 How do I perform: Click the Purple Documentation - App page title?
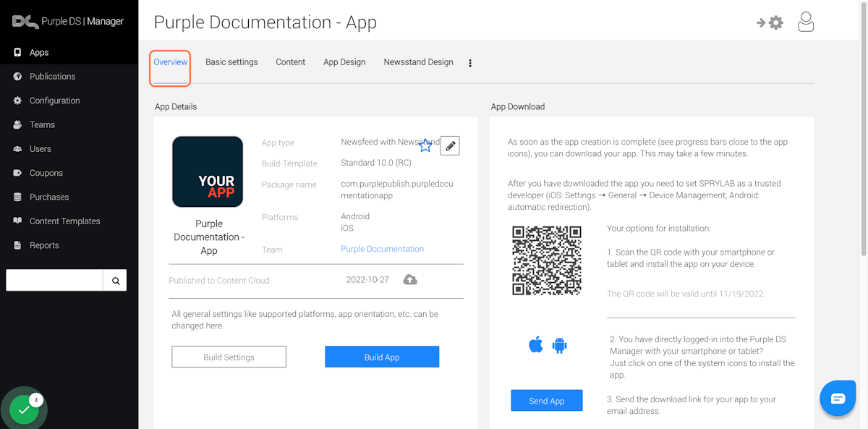(265, 22)
